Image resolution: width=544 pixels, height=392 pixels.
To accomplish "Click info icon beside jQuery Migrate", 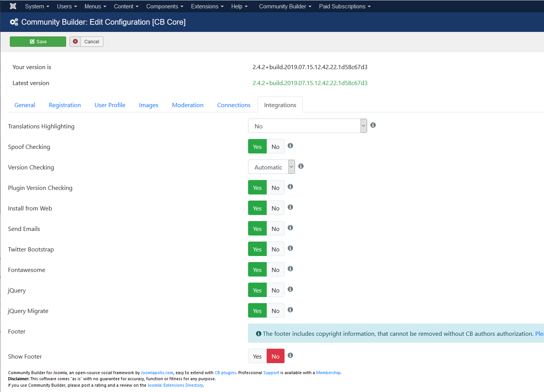I will (x=290, y=310).
